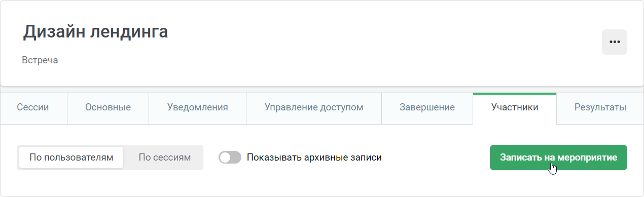
Task: Click the Встреча event type subtitle
Action: [40, 60]
